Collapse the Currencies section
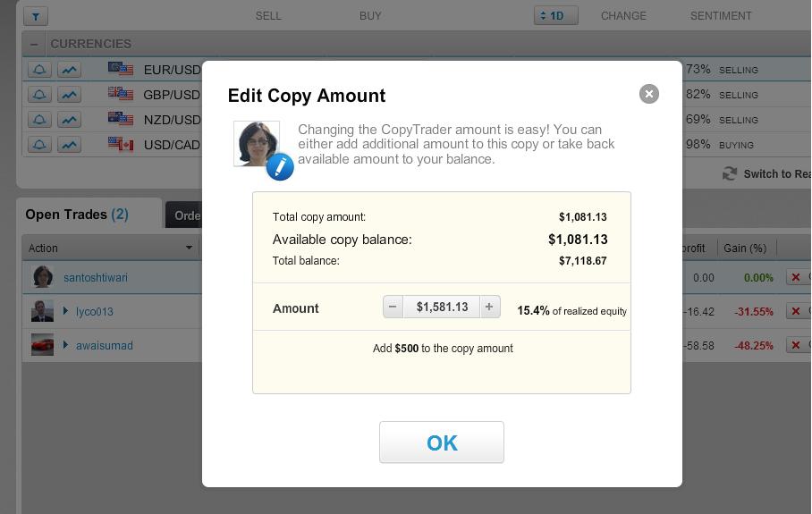812x514 pixels. point(34,44)
